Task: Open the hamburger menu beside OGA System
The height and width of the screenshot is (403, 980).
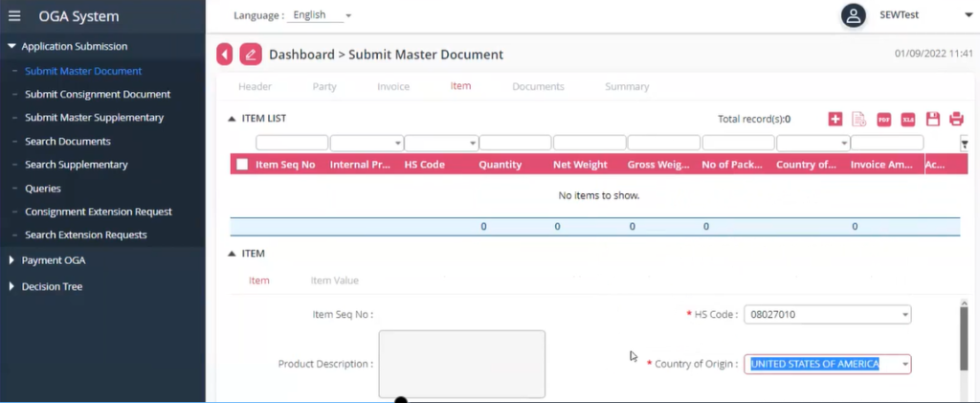Action: coord(14,16)
